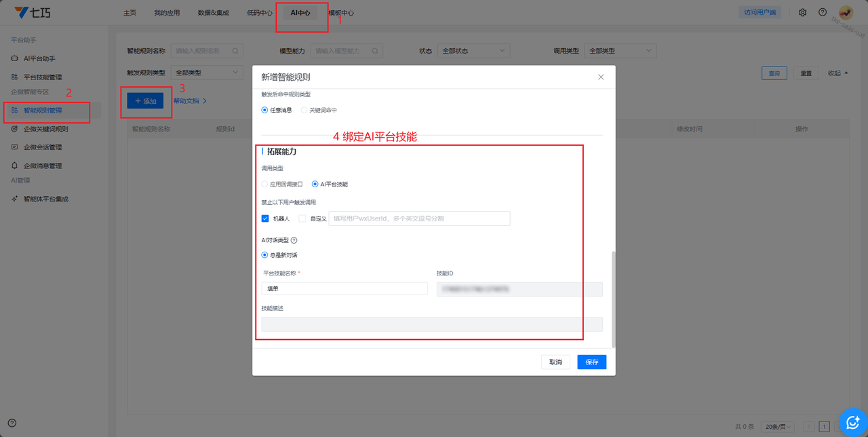Uncheck the 机器人 checkbox
868x437 pixels.
(265, 218)
